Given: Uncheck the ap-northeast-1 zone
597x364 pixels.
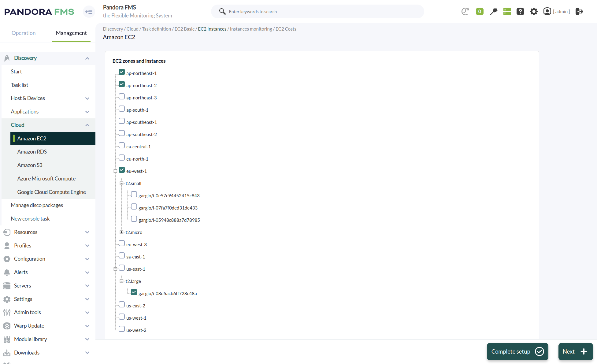Looking at the screenshot, I should click(122, 72).
